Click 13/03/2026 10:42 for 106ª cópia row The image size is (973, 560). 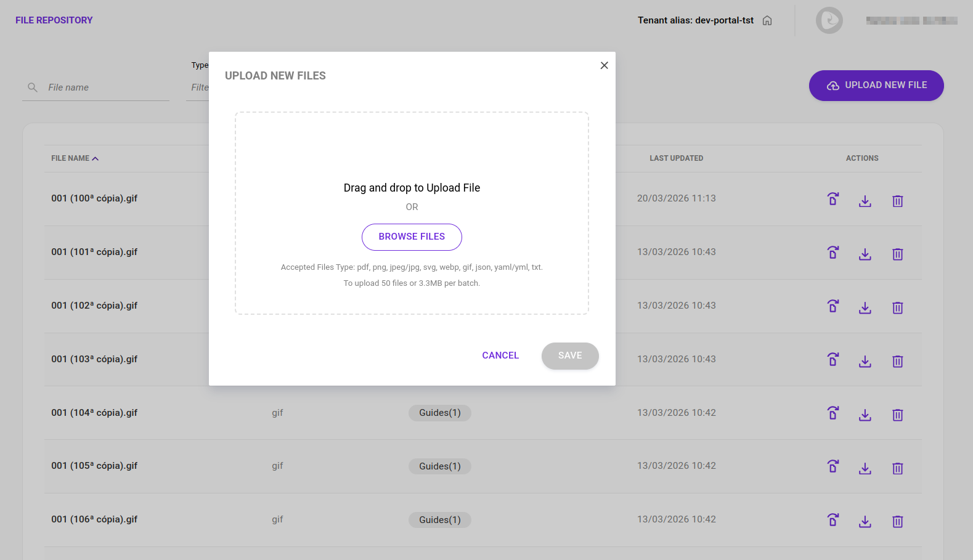tap(677, 519)
